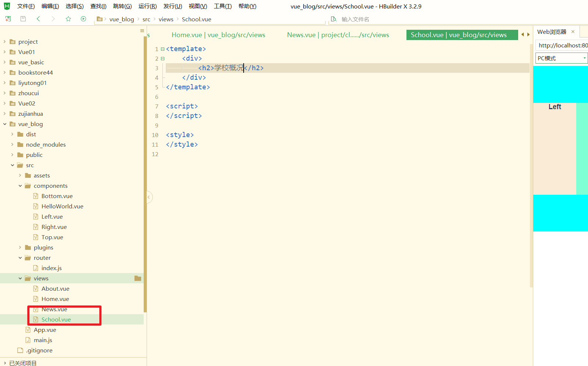Viewport: 588px width, 366px height.
Task: Click the project tree vertical scrollbar
Action: 145,175
